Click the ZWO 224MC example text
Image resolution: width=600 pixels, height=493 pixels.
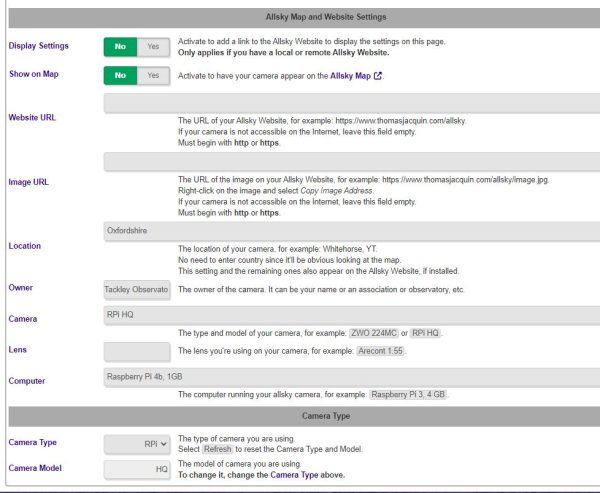click(374, 333)
